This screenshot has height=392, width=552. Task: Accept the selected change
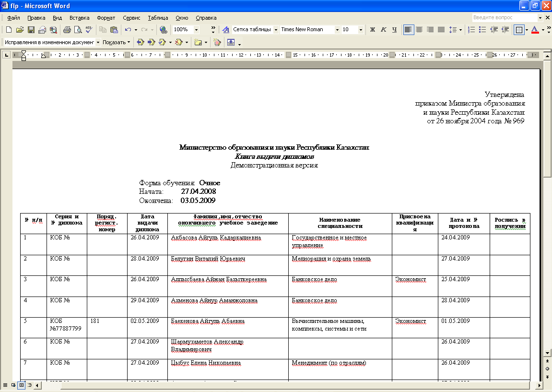pos(162,43)
